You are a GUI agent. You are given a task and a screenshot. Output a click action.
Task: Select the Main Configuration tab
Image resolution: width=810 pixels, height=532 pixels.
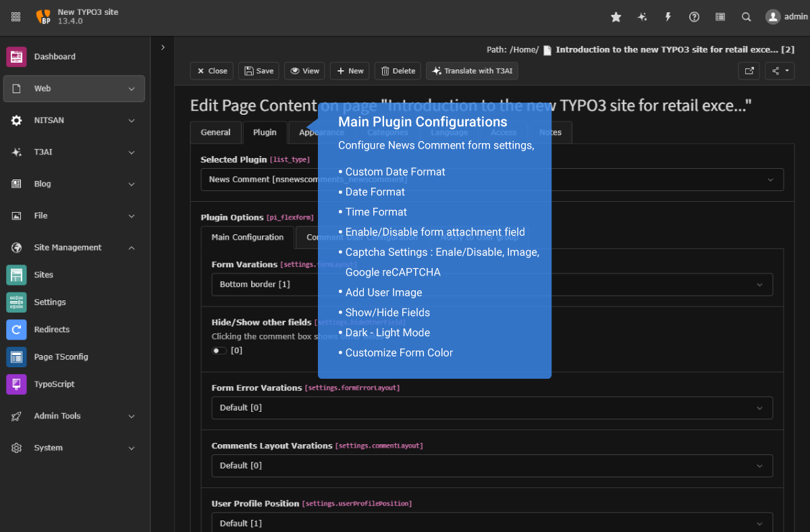247,238
